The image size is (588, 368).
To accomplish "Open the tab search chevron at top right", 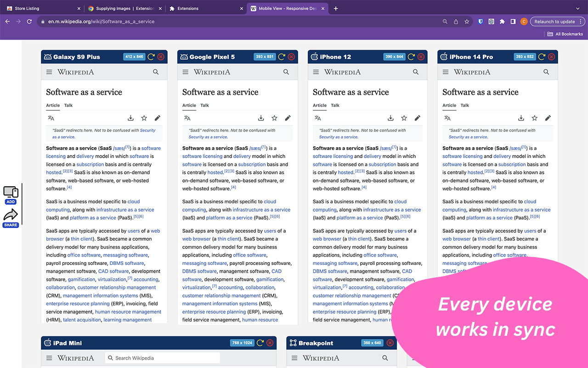I will pyautogui.click(x=578, y=8).
